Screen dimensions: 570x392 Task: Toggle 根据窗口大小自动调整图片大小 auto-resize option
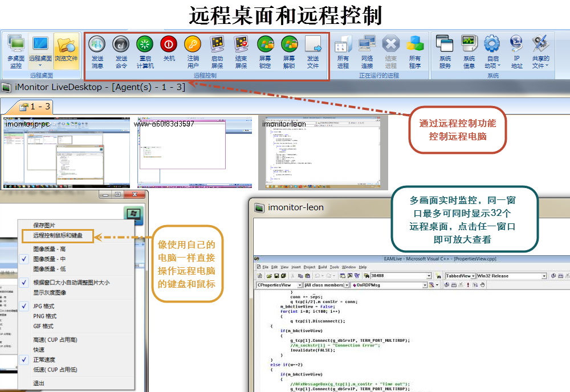click(x=71, y=283)
